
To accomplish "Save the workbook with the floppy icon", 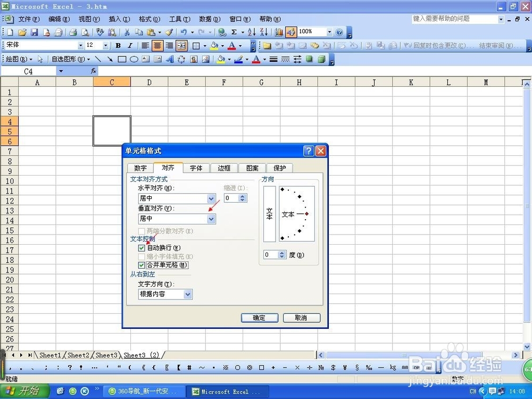I will pyautogui.click(x=34, y=32).
